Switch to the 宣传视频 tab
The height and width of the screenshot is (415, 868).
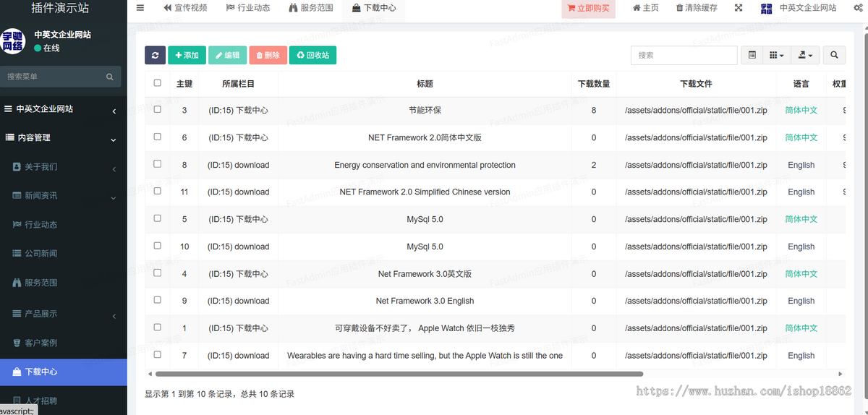185,9
